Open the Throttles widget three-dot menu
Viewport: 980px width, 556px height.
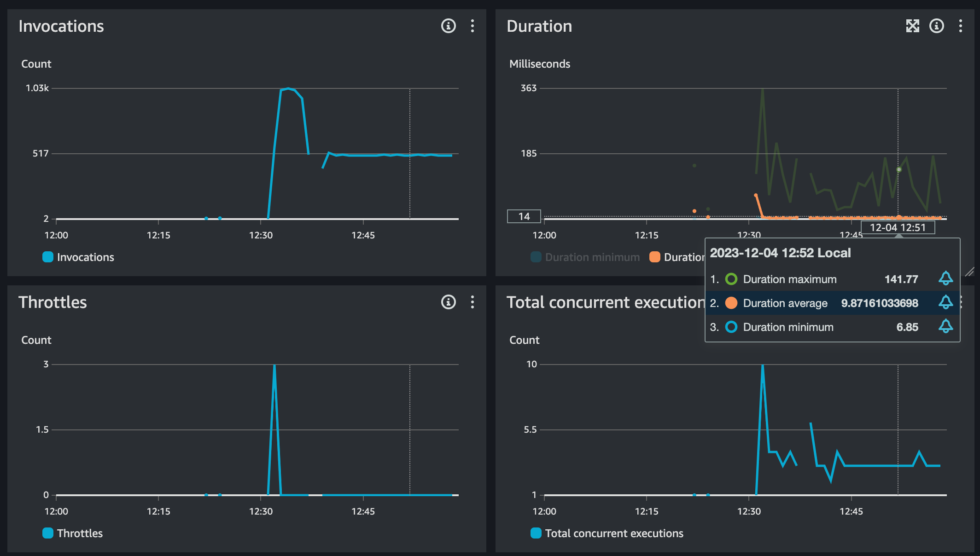472,302
